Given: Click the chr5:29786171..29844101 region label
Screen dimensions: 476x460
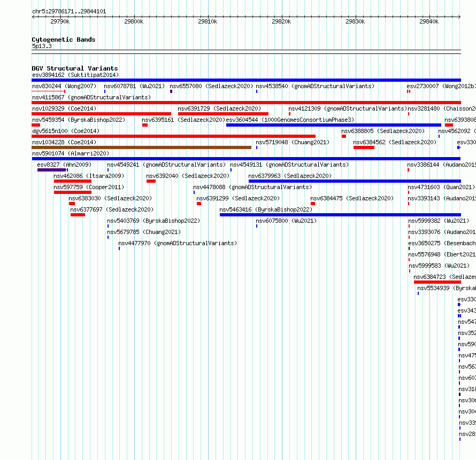Looking at the screenshot, I should pos(69,12).
